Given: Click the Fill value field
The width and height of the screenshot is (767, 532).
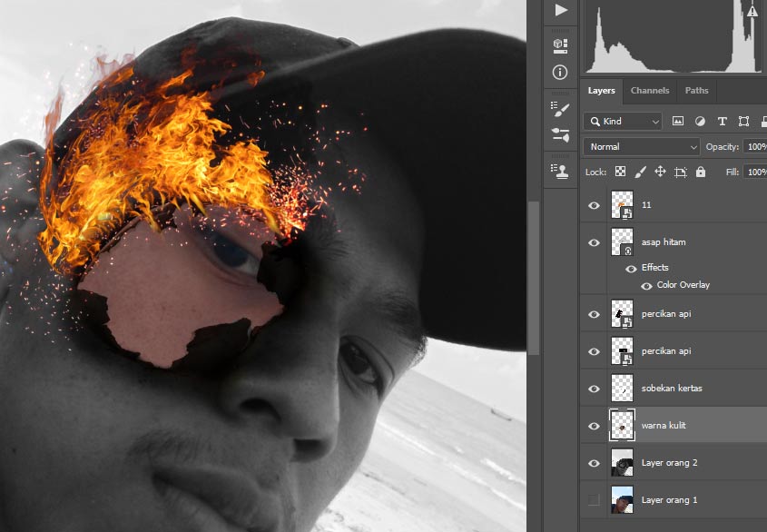Looking at the screenshot, I should pos(755,172).
